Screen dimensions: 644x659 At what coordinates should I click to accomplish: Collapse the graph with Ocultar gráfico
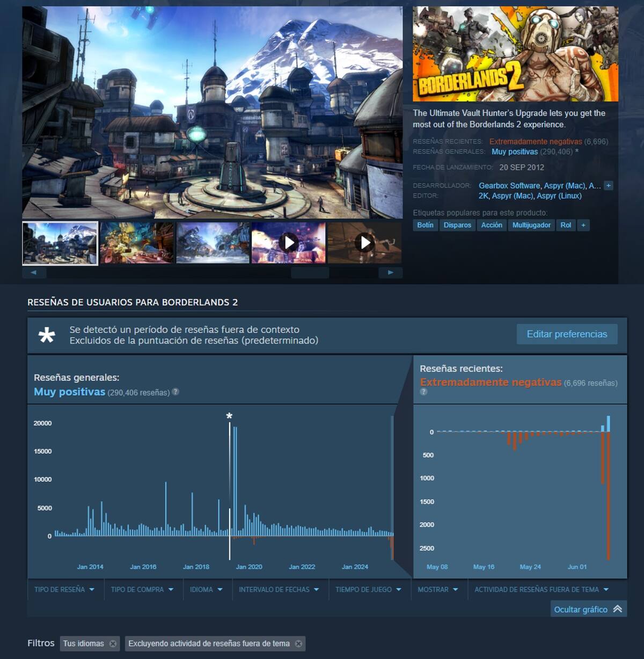588,609
